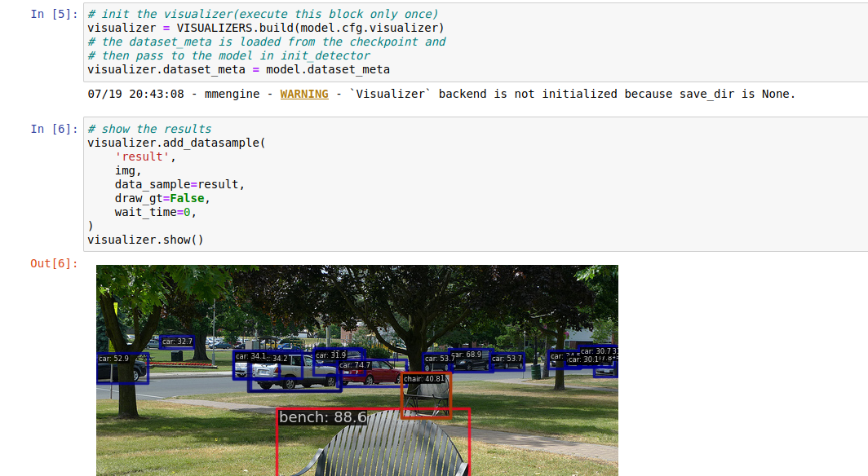868x476 pixels.
Task: Click the 'car: 52.9' detection label
Action: click(113, 359)
